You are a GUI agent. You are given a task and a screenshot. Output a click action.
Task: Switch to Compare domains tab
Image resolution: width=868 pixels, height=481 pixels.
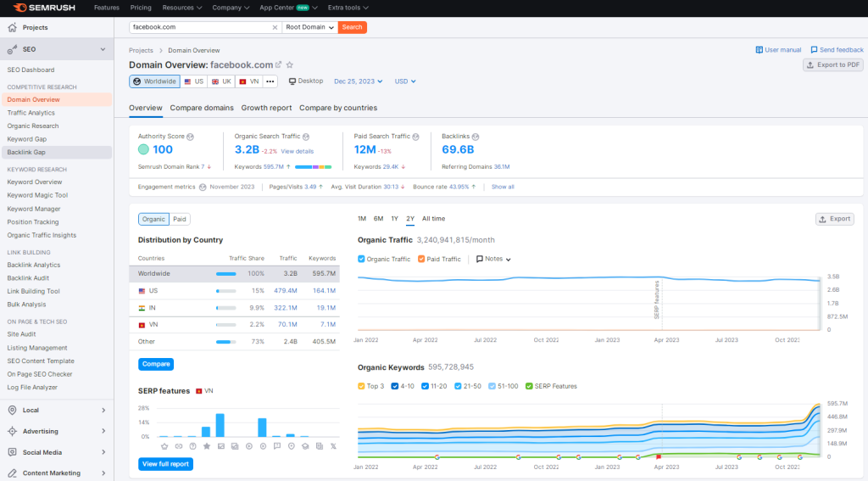202,108
